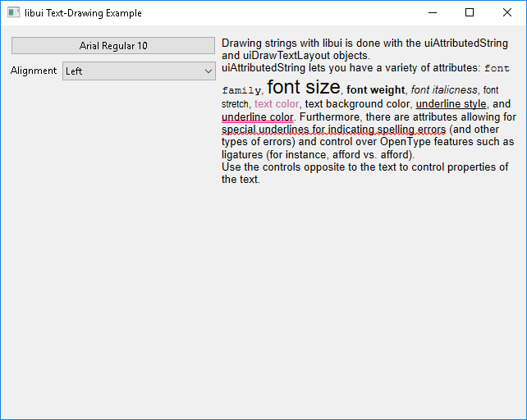Open the Arial Regular 10 font picker button
The image size is (527, 420).
[x=113, y=46]
